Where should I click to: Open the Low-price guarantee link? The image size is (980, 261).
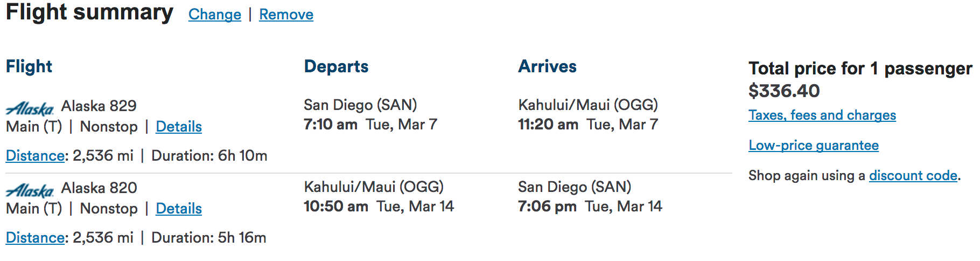pos(814,146)
